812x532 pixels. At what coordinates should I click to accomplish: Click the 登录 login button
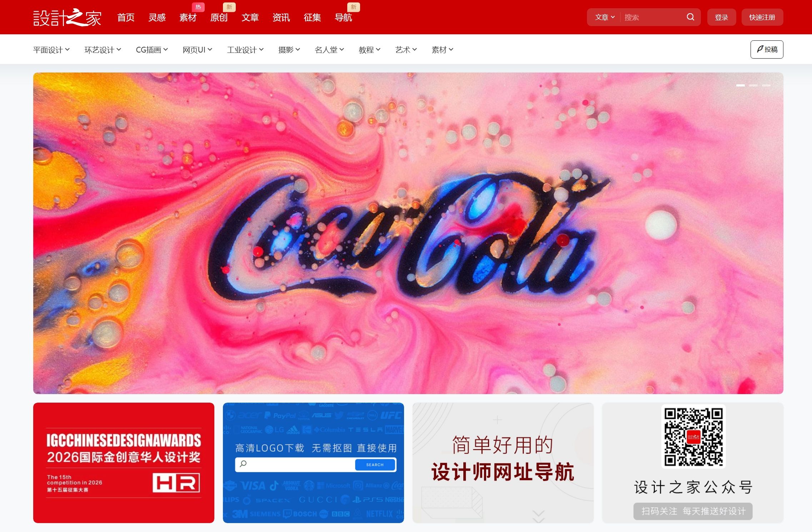722,17
